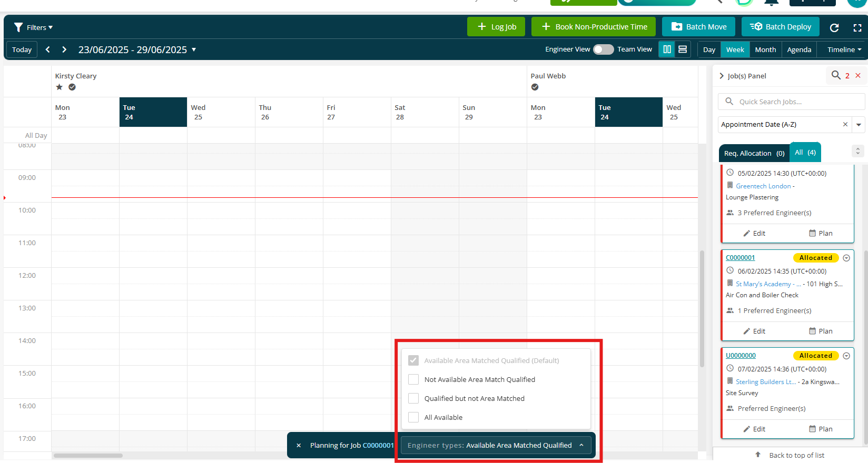Image resolution: width=868 pixels, height=463 pixels.
Task: Check the All Available option
Action: 413,417
